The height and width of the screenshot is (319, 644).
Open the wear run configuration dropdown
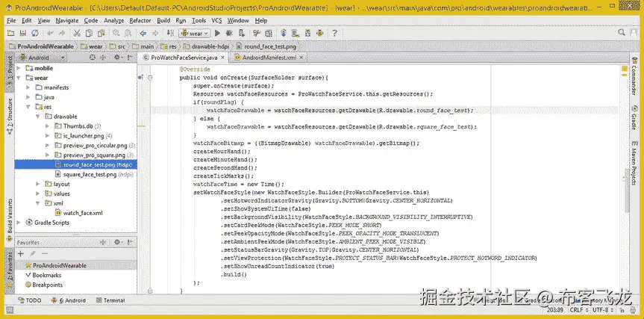[x=195, y=34]
